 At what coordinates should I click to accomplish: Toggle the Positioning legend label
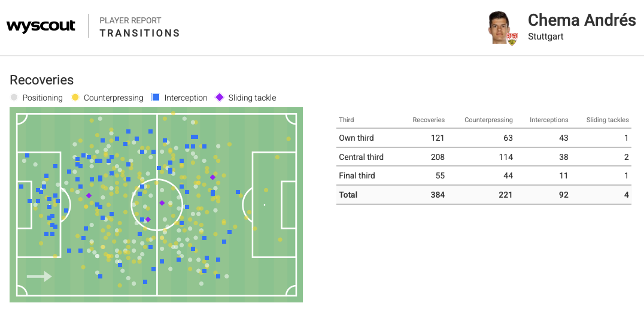[42, 98]
